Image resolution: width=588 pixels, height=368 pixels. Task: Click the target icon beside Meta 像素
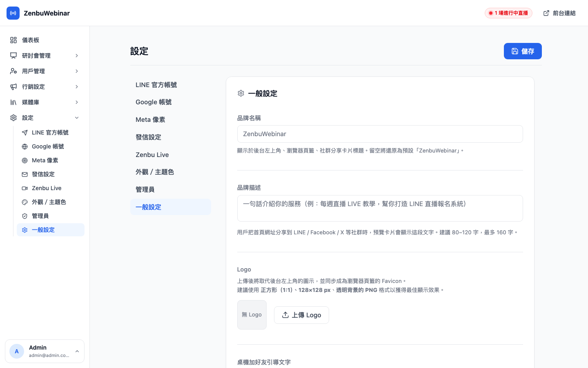[24, 160]
